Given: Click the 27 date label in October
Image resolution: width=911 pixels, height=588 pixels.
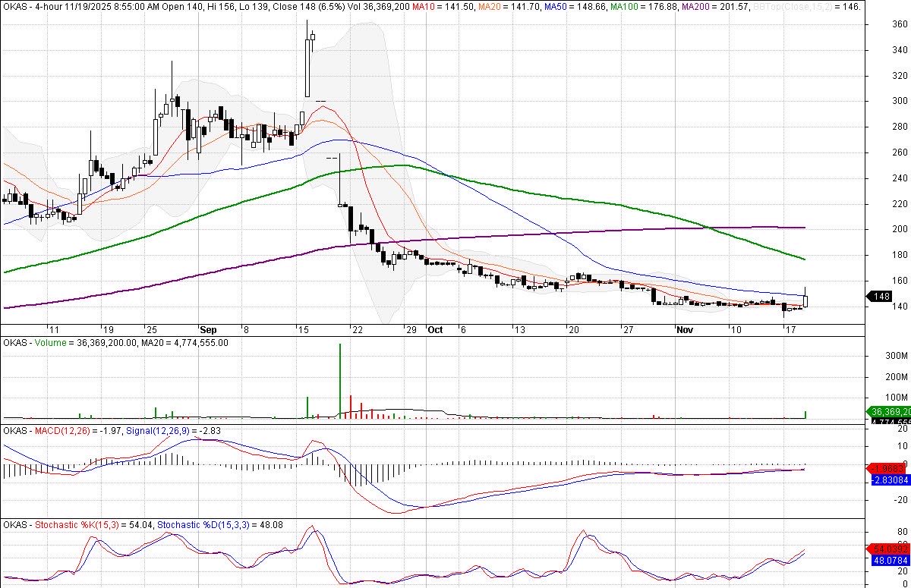Looking at the screenshot, I should [x=628, y=330].
